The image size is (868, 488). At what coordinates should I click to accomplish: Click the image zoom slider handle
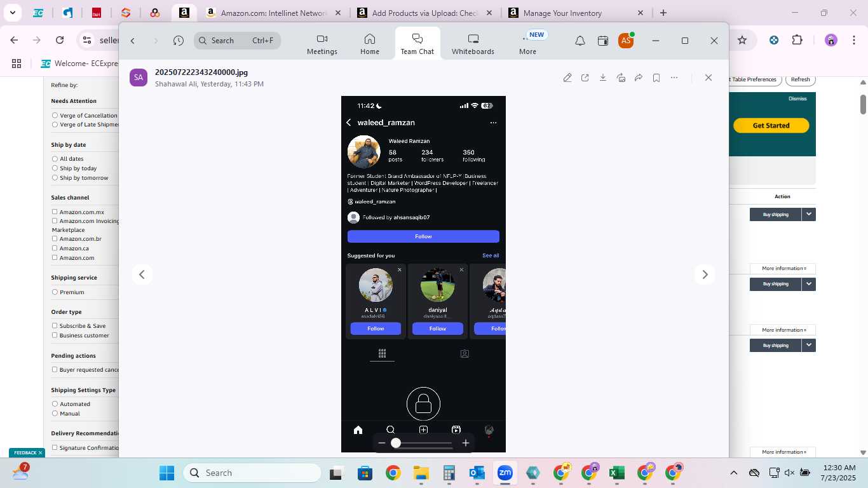396,443
